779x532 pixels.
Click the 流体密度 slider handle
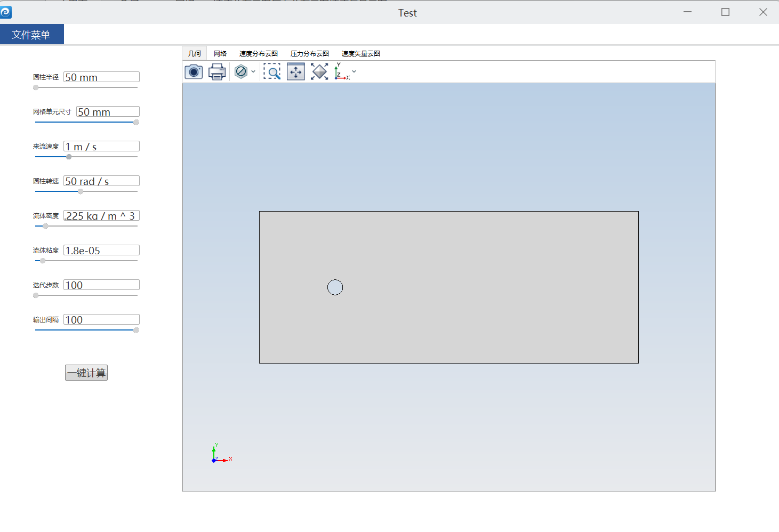click(45, 226)
